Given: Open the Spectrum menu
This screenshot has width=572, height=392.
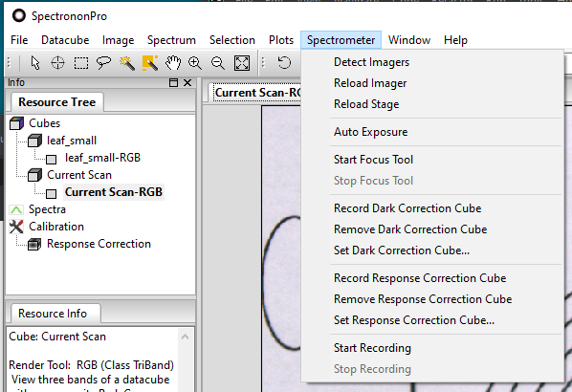Looking at the screenshot, I should click(x=171, y=40).
